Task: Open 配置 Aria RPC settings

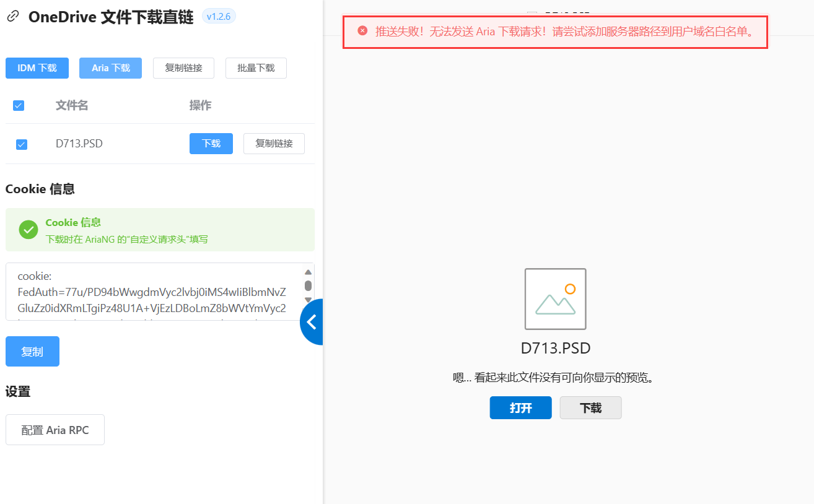Action: tap(55, 430)
